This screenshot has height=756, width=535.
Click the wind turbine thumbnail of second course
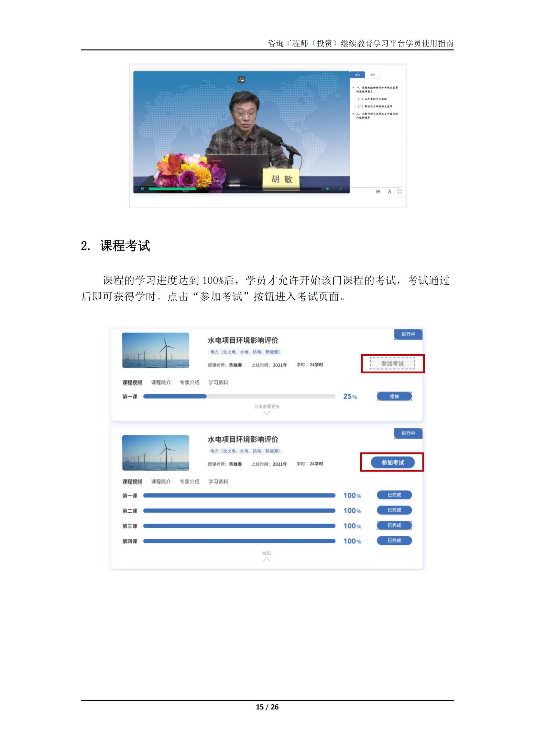[156, 453]
